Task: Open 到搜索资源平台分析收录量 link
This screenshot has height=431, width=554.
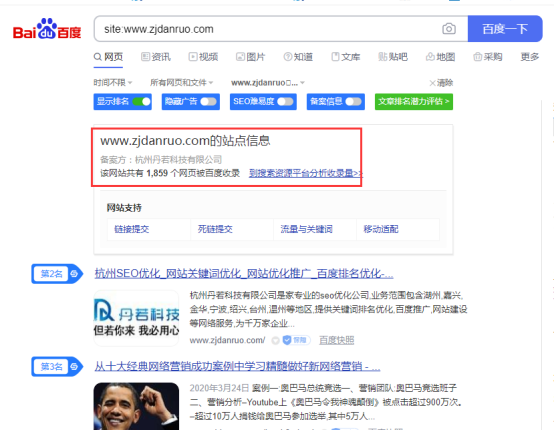Action: tap(306, 173)
